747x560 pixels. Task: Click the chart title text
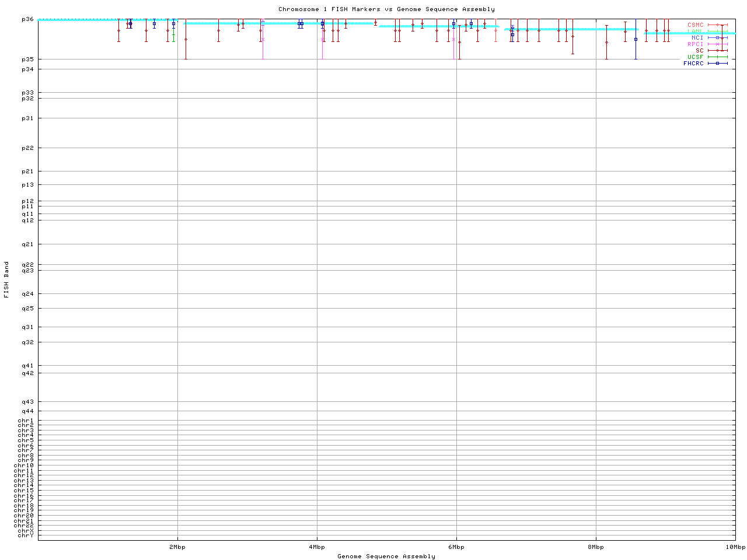pos(386,9)
